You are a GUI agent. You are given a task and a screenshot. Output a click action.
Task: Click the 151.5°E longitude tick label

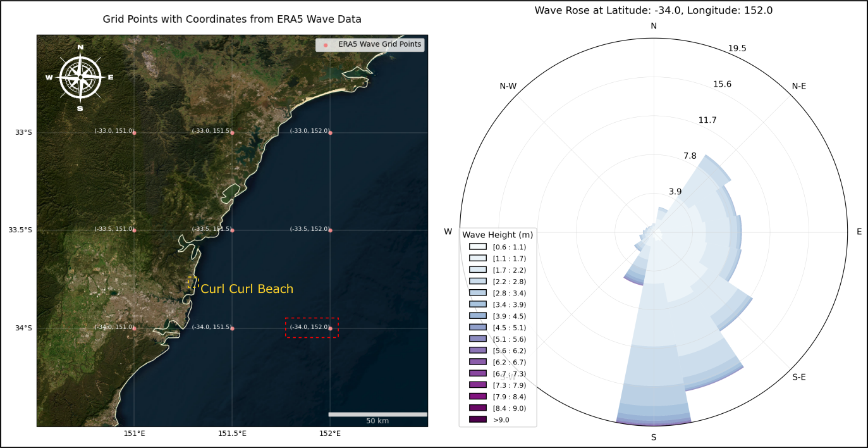point(232,433)
